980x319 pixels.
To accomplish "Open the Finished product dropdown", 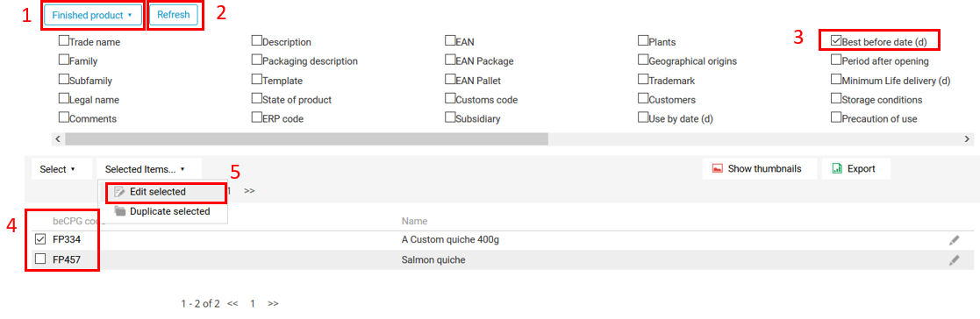I will coord(92,15).
